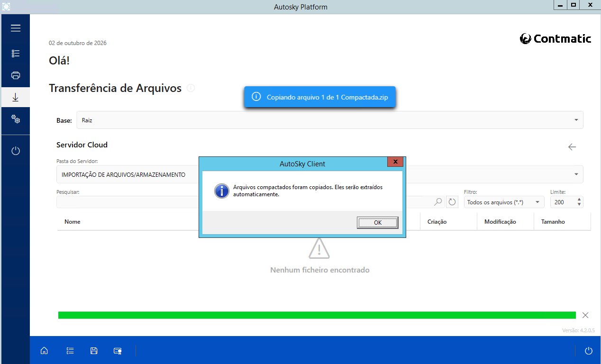Viewport: 601px width, 364px height.
Task: Click the info icon beside Transferência de Arquivos
Action: (191, 88)
